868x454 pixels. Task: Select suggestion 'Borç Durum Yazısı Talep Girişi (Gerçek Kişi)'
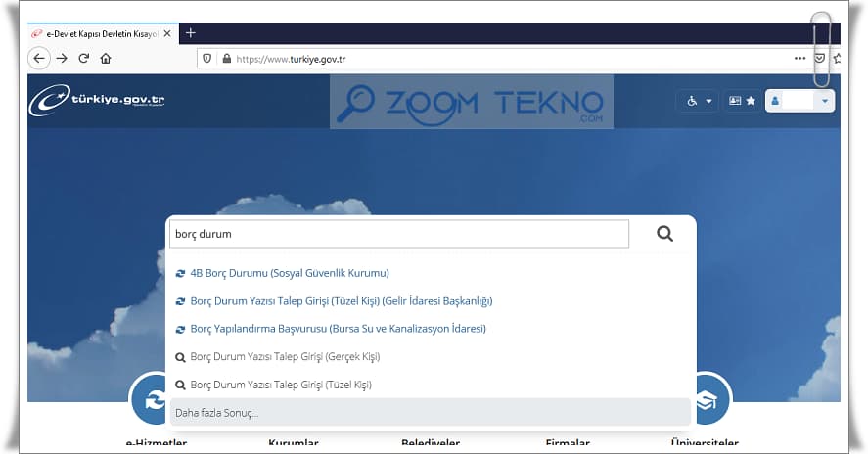click(x=285, y=356)
